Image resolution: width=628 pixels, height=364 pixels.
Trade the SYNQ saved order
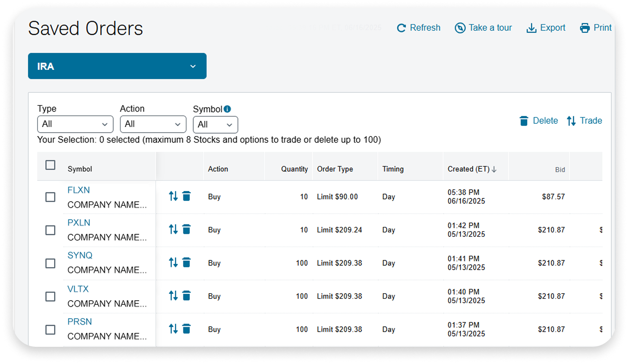(x=173, y=263)
